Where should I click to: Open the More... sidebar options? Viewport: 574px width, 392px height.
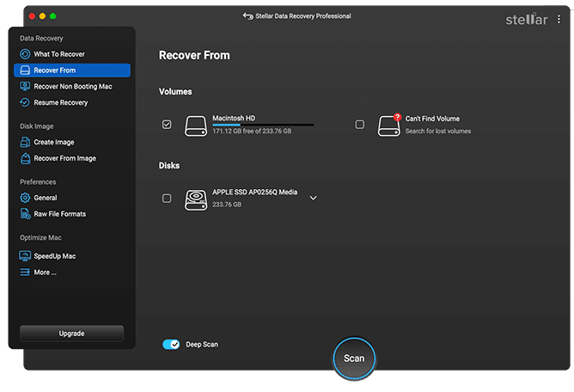click(45, 273)
